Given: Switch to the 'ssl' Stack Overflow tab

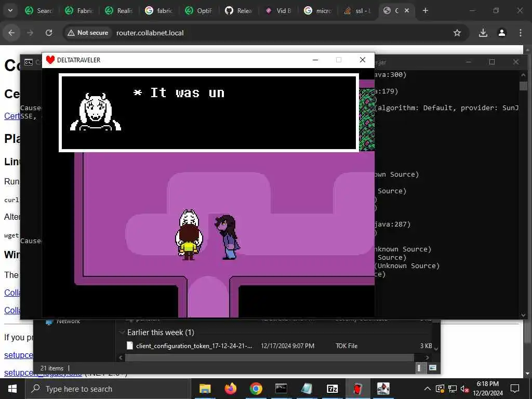Looking at the screenshot, I should pyautogui.click(x=358, y=10).
